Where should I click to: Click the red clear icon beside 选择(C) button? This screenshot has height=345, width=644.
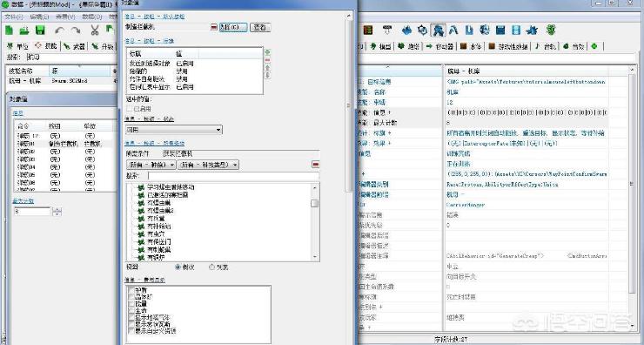(214, 27)
